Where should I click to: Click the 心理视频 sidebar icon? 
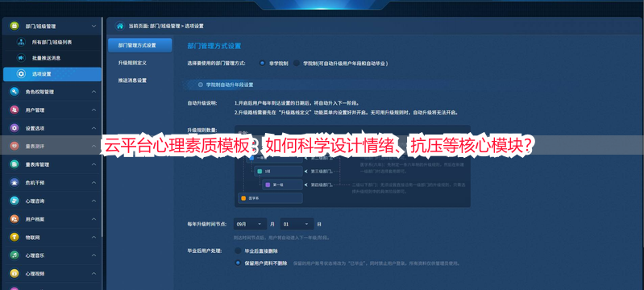pyautogui.click(x=15, y=273)
